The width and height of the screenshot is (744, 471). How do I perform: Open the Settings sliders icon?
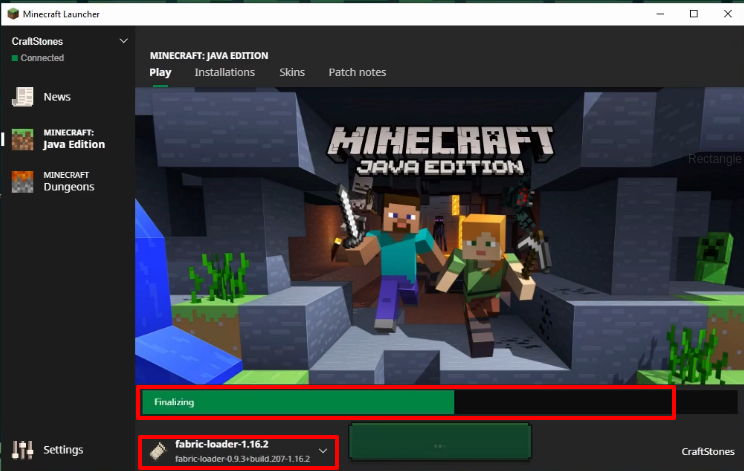click(22, 450)
